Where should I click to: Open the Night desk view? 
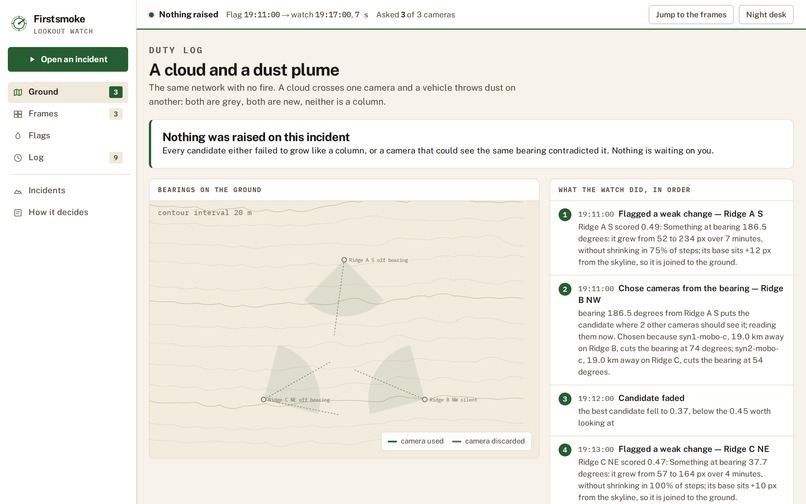point(766,14)
